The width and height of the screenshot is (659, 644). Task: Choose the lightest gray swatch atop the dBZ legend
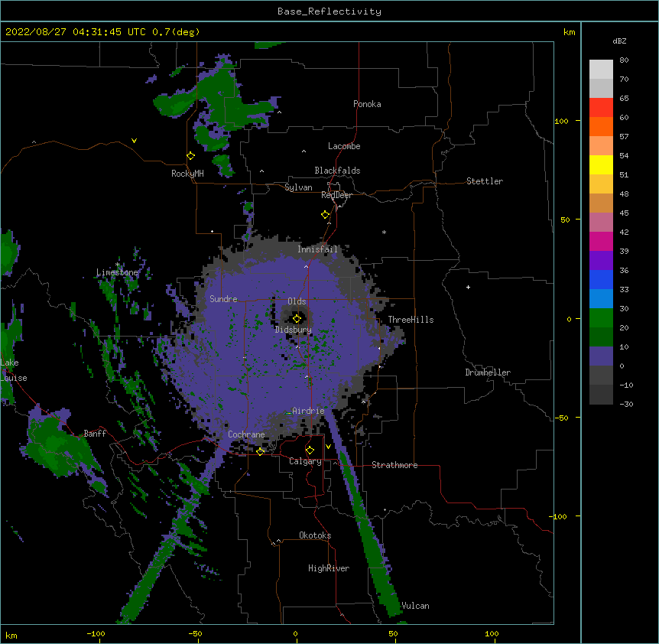click(x=601, y=70)
